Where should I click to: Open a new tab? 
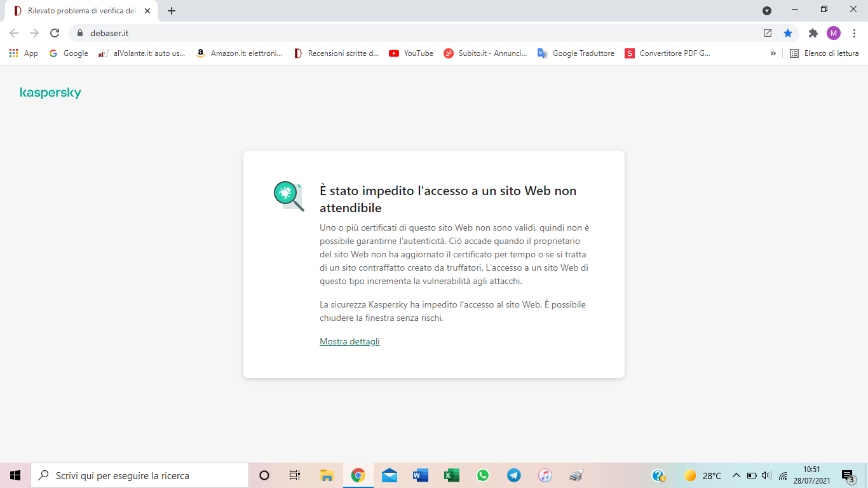[172, 11]
